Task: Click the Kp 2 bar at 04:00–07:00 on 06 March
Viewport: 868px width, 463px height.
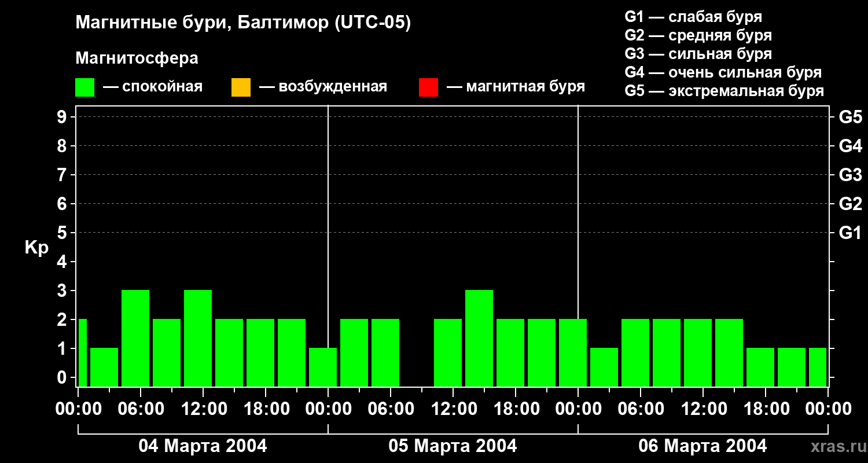Action: point(635,352)
